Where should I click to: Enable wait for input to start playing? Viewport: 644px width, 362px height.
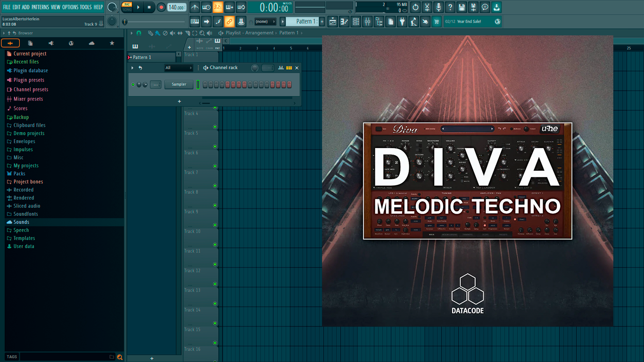tap(206, 7)
